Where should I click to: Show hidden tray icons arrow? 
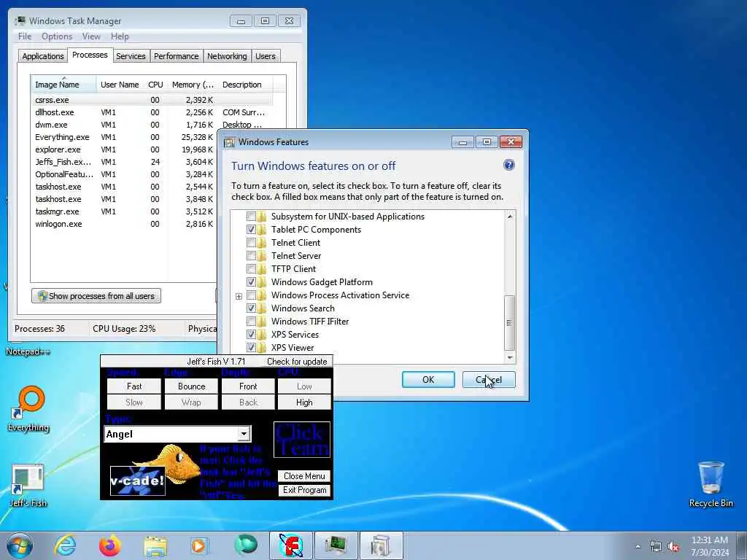pyautogui.click(x=638, y=547)
